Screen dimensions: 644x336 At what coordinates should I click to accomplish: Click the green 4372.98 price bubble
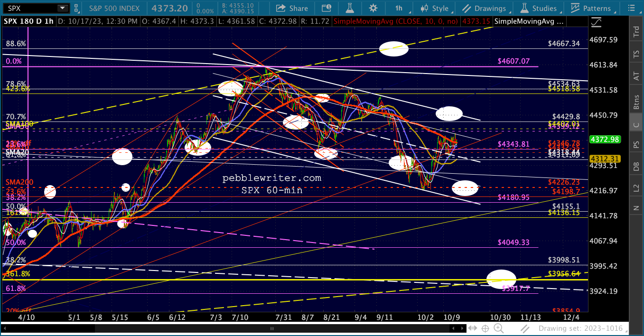pyautogui.click(x=605, y=139)
